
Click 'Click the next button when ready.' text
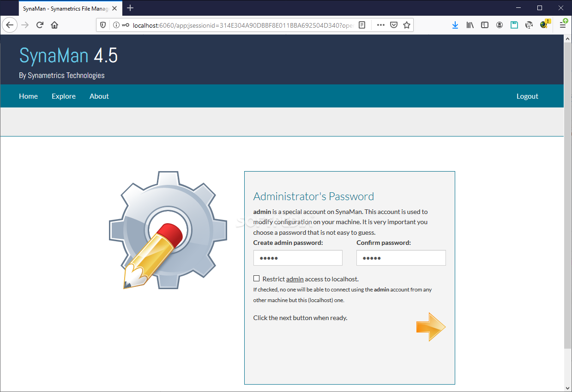300,318
